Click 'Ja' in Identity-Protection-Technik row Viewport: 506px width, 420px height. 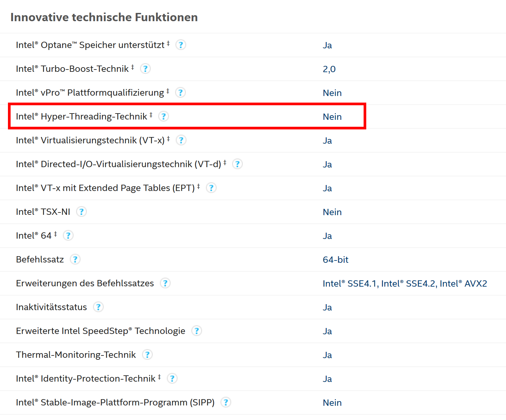[327, 379]
